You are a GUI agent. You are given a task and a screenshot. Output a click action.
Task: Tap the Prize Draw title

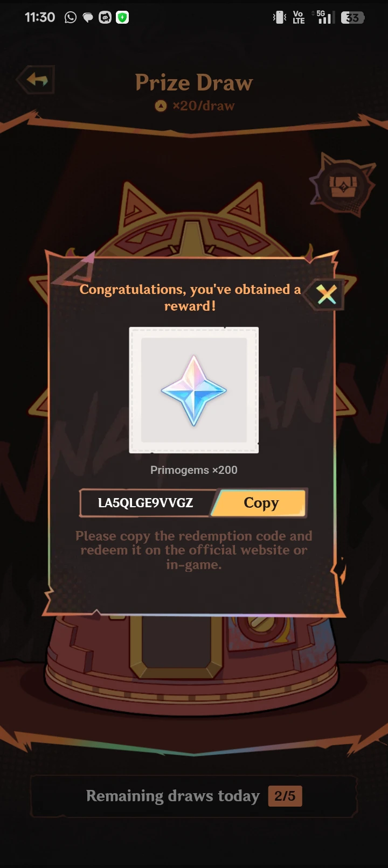pos(194,83)
